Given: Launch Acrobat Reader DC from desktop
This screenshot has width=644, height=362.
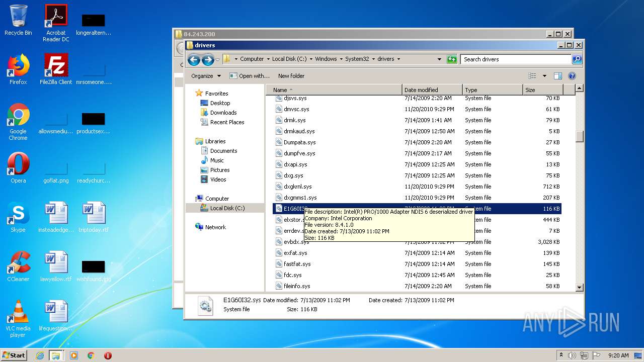Looking at the screenshot, I should click(56, 23).
